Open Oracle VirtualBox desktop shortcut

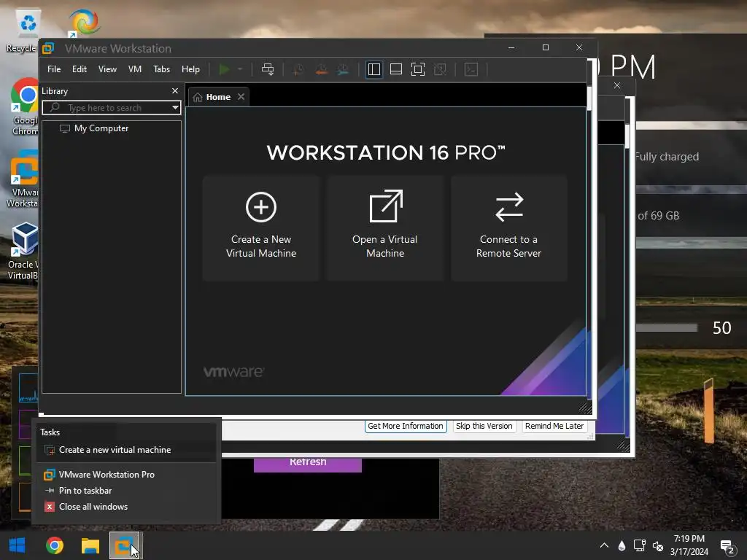coord(23,251)
